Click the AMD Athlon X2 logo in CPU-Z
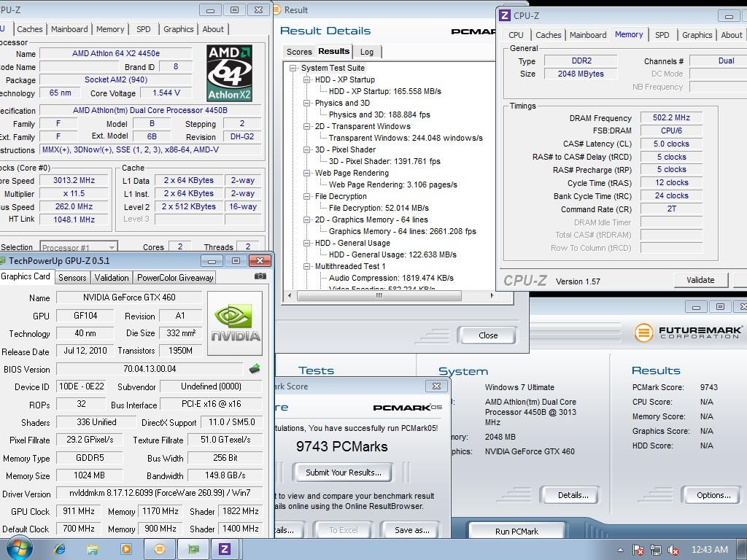The width and height of the screenshot is (747, 560). point(229,73)
